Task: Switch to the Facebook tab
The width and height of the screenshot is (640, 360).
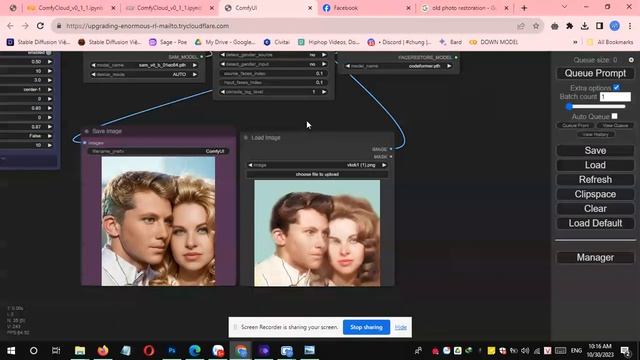Action: tap(365, 8)
